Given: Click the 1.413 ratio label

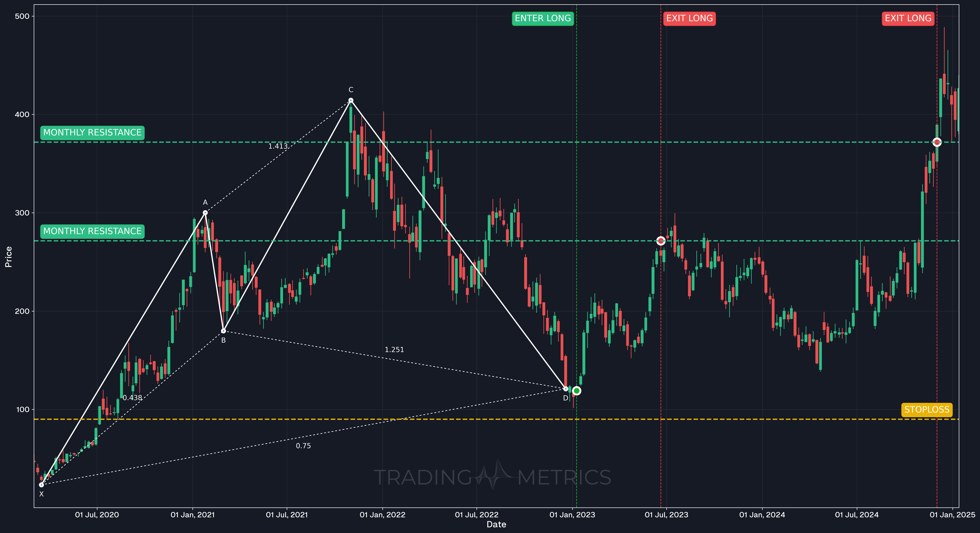Looking at the screenshot, I should pyautogui.click(x=278, y=146).
